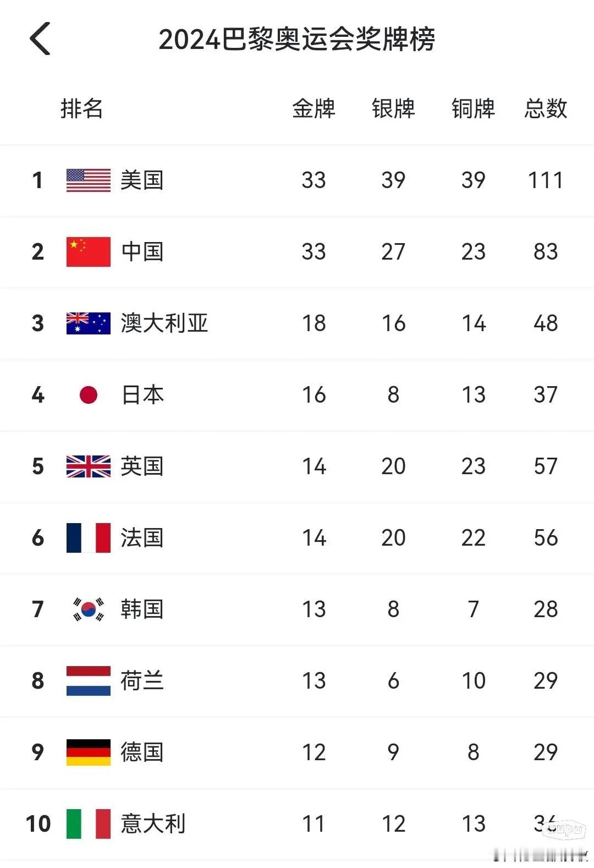Viewport: 594px width, 868px height.
Task: Click the United Kingdom flag icon
Action: [89, 466]
